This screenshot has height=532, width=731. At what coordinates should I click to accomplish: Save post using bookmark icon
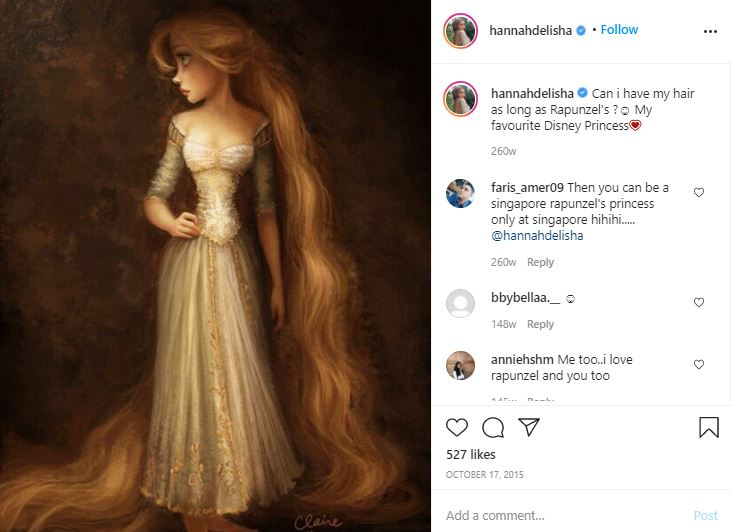coord(709,427)
